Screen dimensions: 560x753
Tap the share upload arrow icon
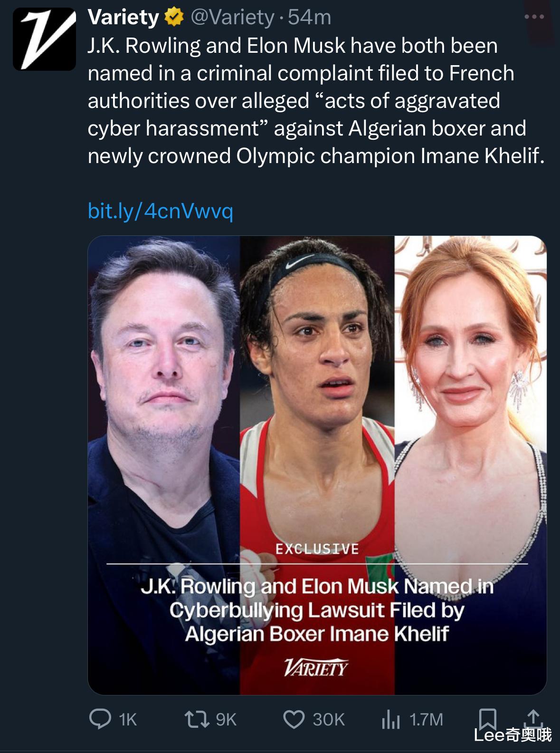pos(533,718)
